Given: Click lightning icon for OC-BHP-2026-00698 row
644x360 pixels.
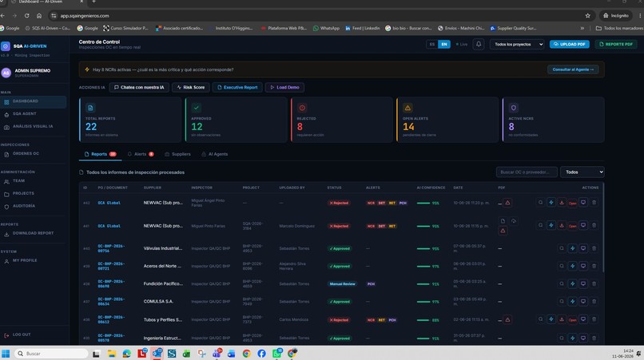Looking at the screenshot, I should click(573, 283).
